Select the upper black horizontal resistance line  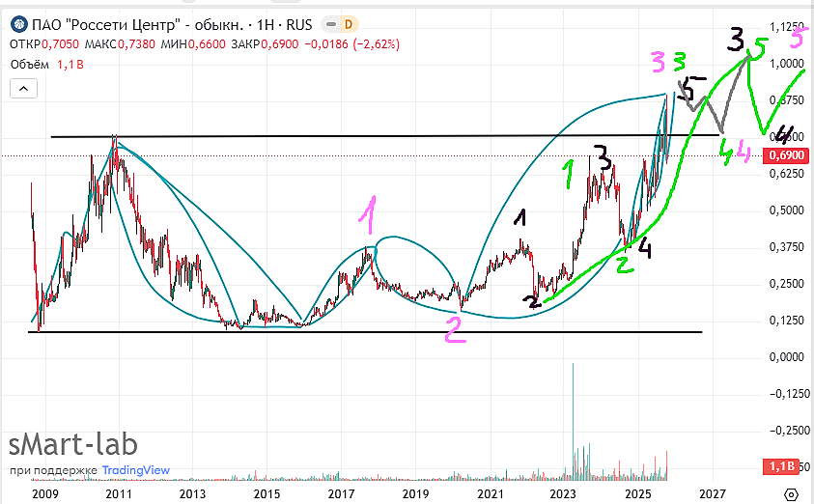290,136
